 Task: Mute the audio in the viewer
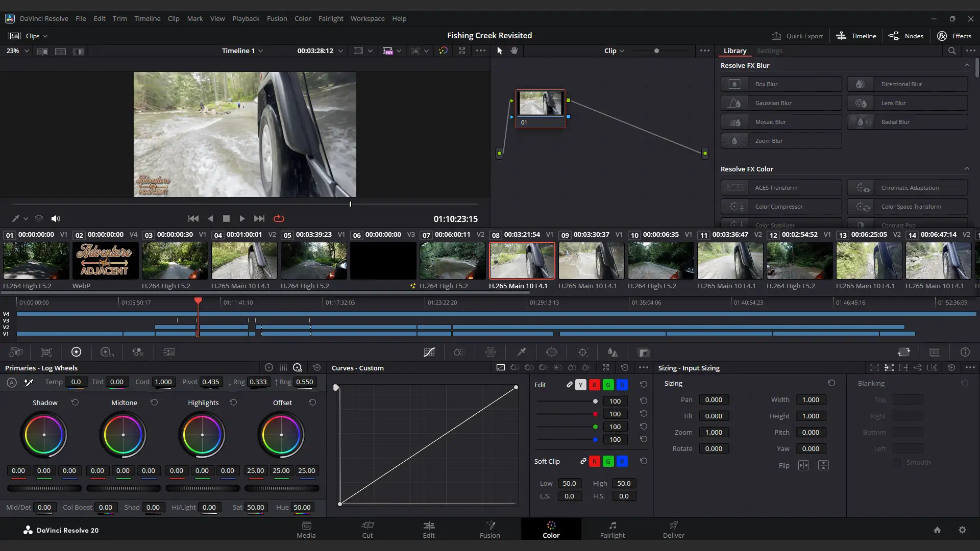[x=56, y=218]
